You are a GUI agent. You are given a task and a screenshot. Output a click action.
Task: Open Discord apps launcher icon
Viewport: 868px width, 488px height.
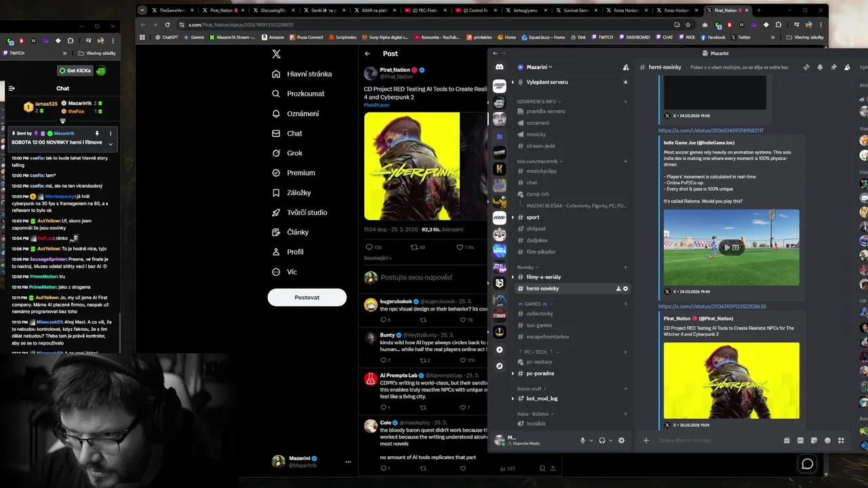point(841,441)
